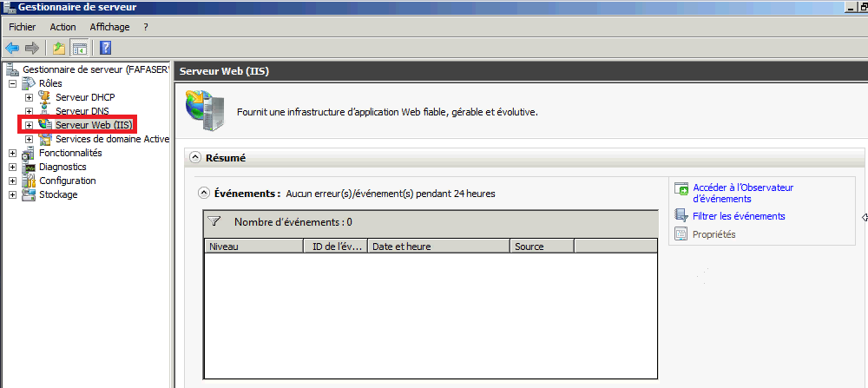Open the Affichage menu

click(109, 27)
